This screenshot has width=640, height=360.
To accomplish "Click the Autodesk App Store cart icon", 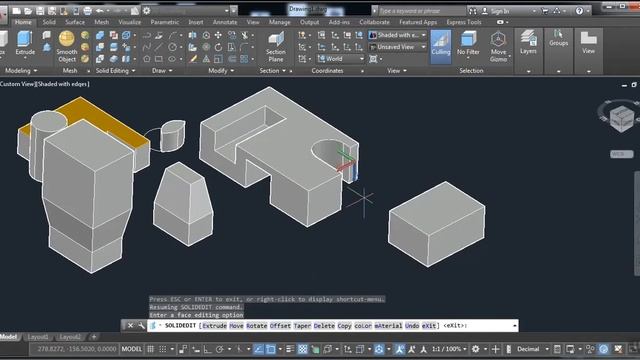I will (x=544, y=11).
